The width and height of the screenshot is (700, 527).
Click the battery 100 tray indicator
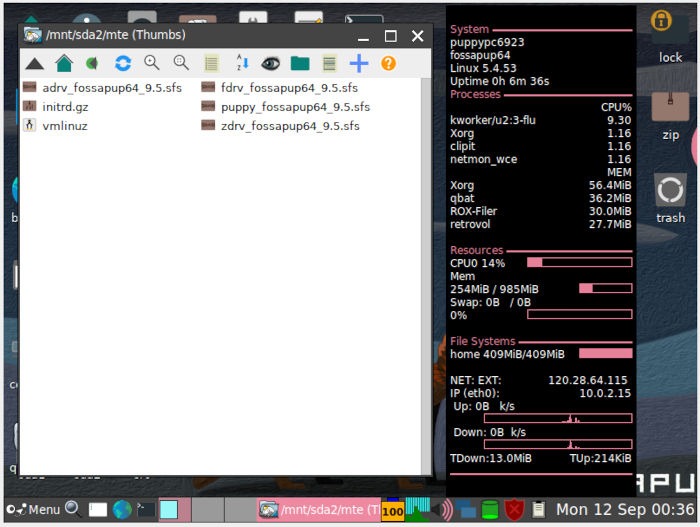pyautogui.click(x=392, y=510)
